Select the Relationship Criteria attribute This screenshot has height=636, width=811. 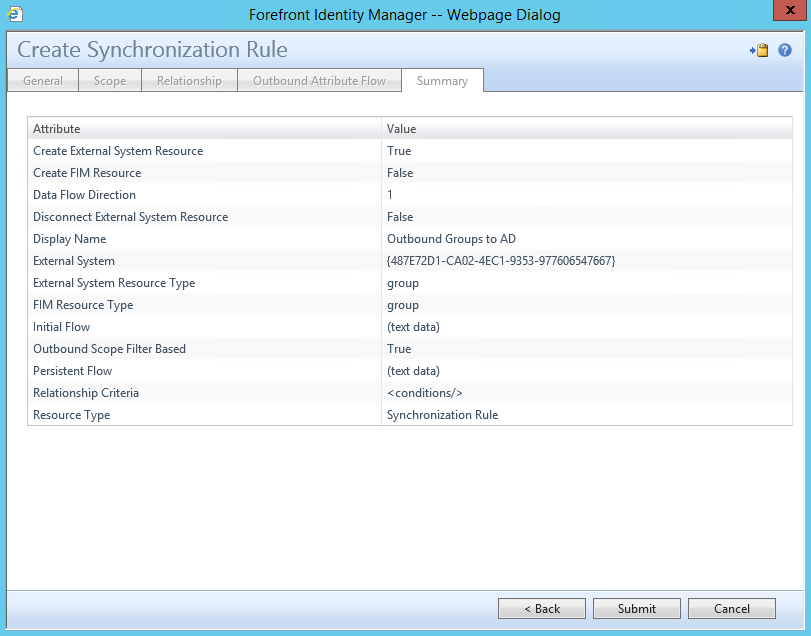pyautogui.click(x=86, y=393)
